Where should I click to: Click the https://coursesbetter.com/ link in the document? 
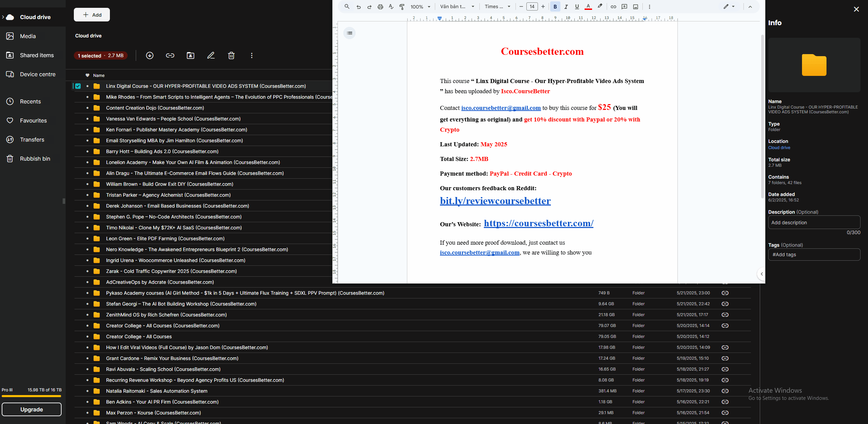tap(539, 223)
